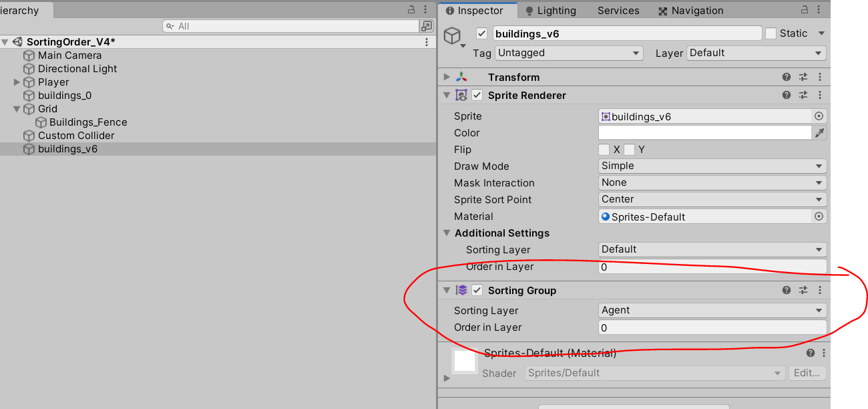Switch to the Navigation tab

click(691, 11)
